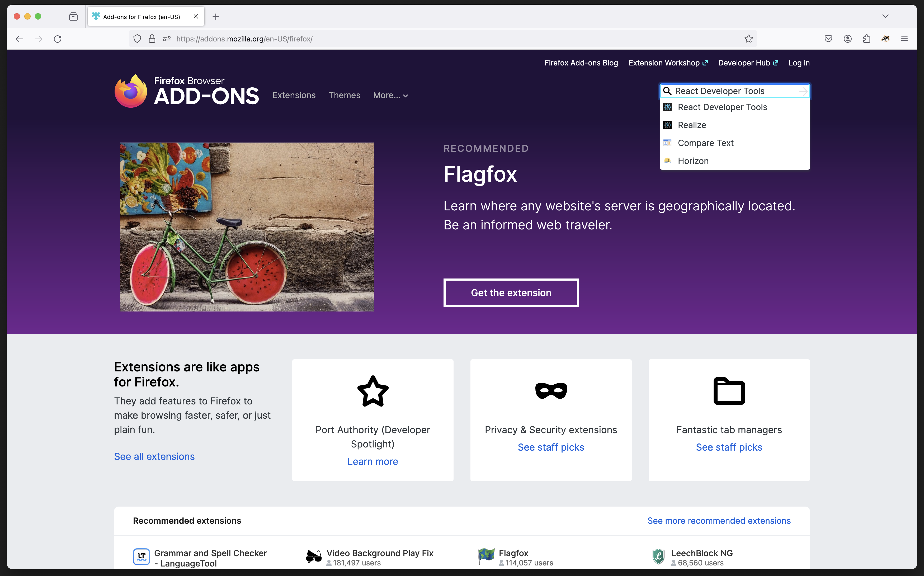Open Grammar and Spell Checker - LanguageTool
This screenshot has width=924, height=576.
coord(210,558)
